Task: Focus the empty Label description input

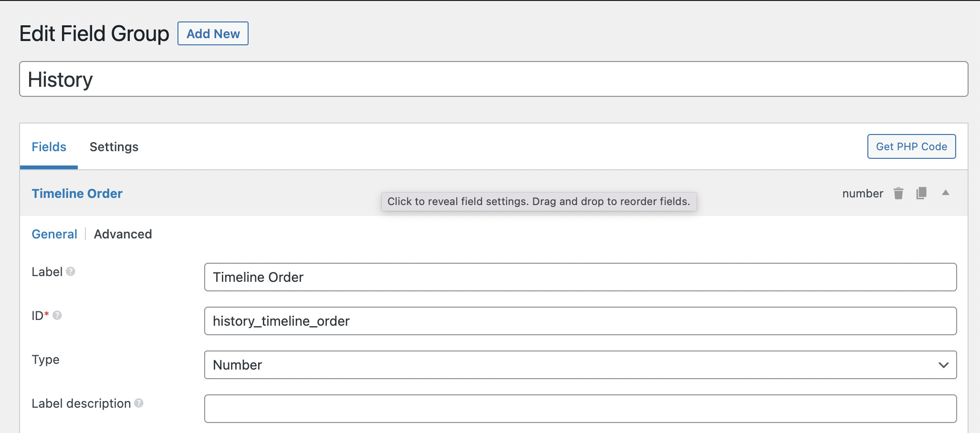Action: 580,409
